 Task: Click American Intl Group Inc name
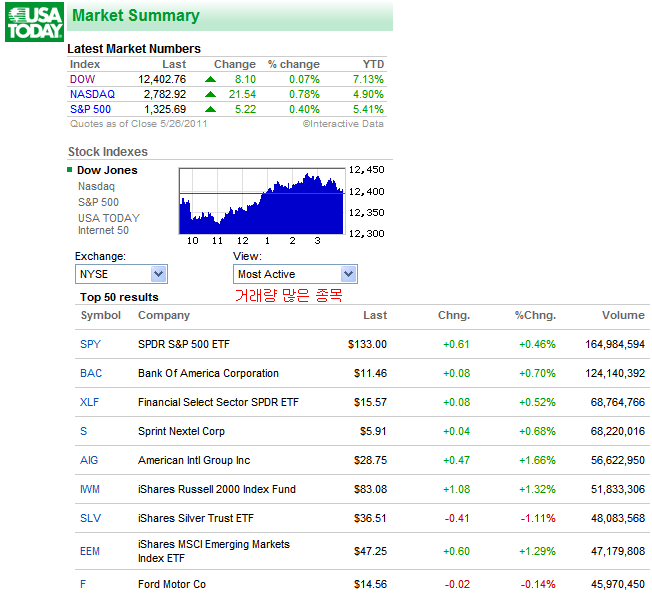[194, 460]
